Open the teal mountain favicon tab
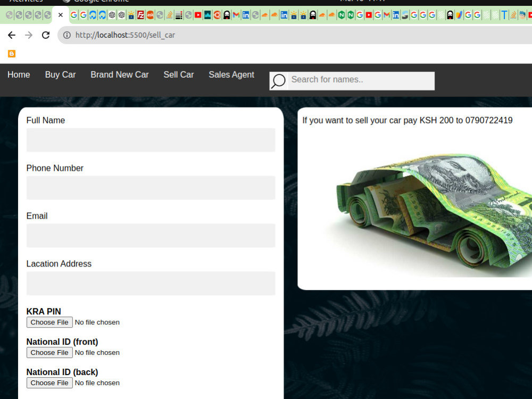532x399 pixels. (207, 15)
